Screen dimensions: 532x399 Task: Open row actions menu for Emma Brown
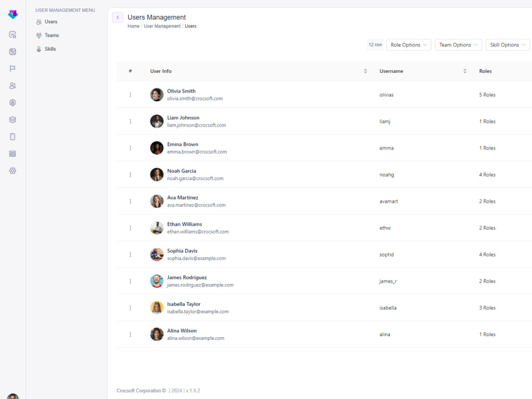(x=130, y=148)
